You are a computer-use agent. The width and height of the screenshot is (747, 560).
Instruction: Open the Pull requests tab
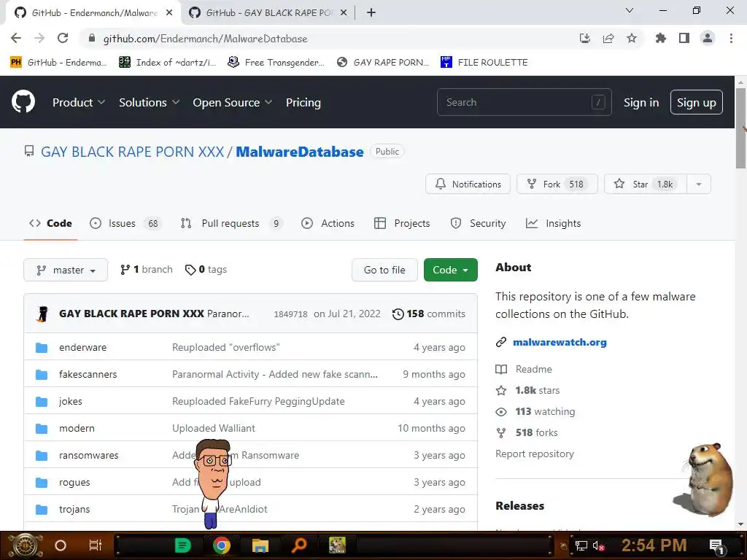click(231, 223)
